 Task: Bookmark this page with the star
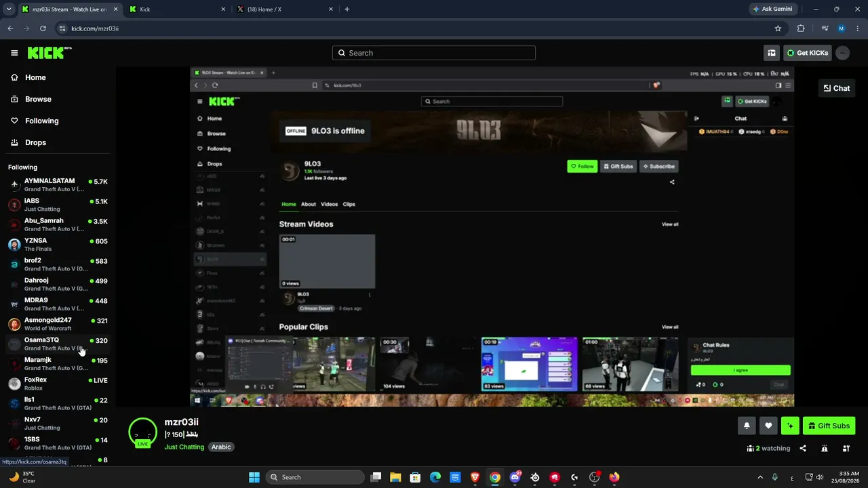pos(778,28)
